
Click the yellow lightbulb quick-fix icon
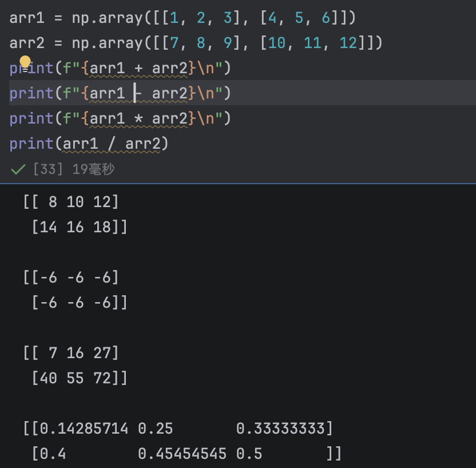(25, 63)
